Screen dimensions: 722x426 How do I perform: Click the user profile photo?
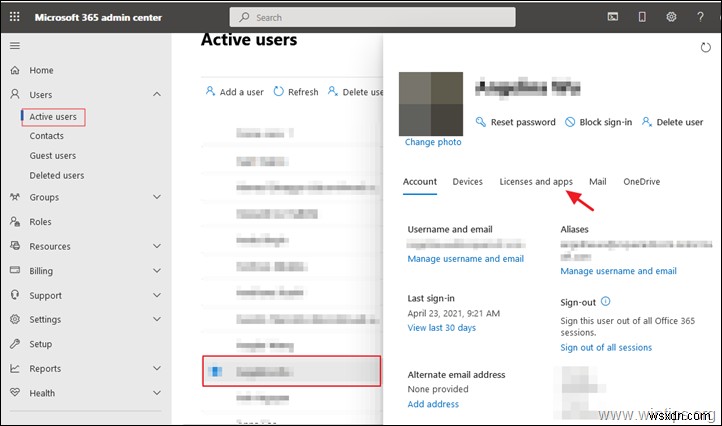[431, 104]
